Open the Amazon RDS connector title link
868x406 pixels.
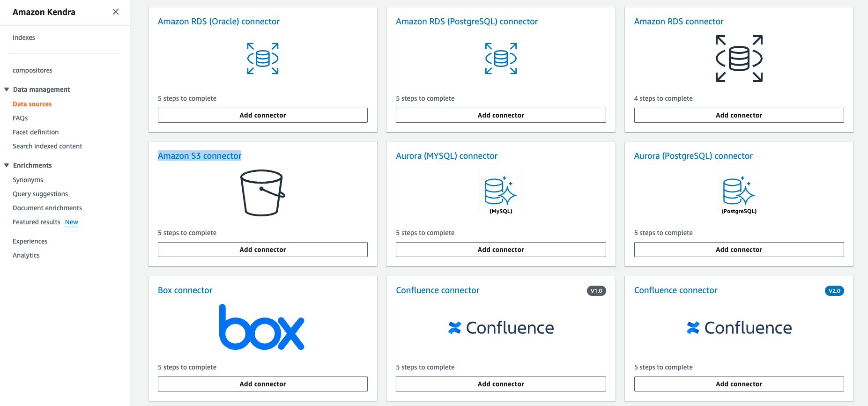tap(679, 22)
